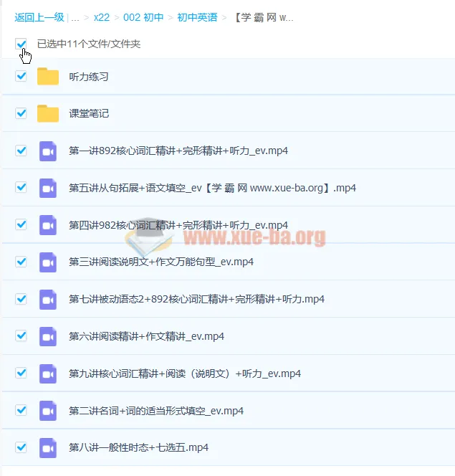Navigate to 002 初中 breadcrumb folder

(143, 17)
